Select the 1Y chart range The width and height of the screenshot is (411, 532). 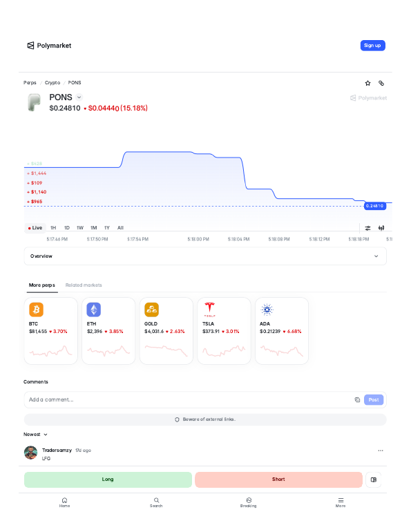coord(107,228)
